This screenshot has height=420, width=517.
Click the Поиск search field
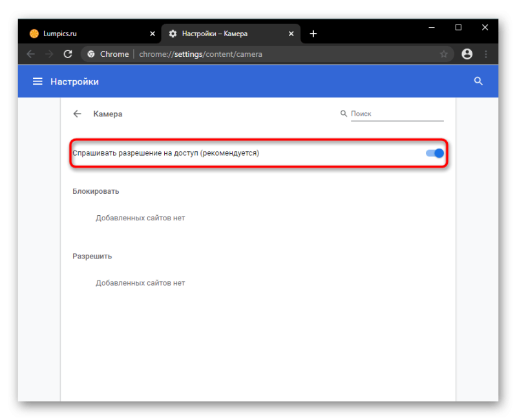(397, 114)
